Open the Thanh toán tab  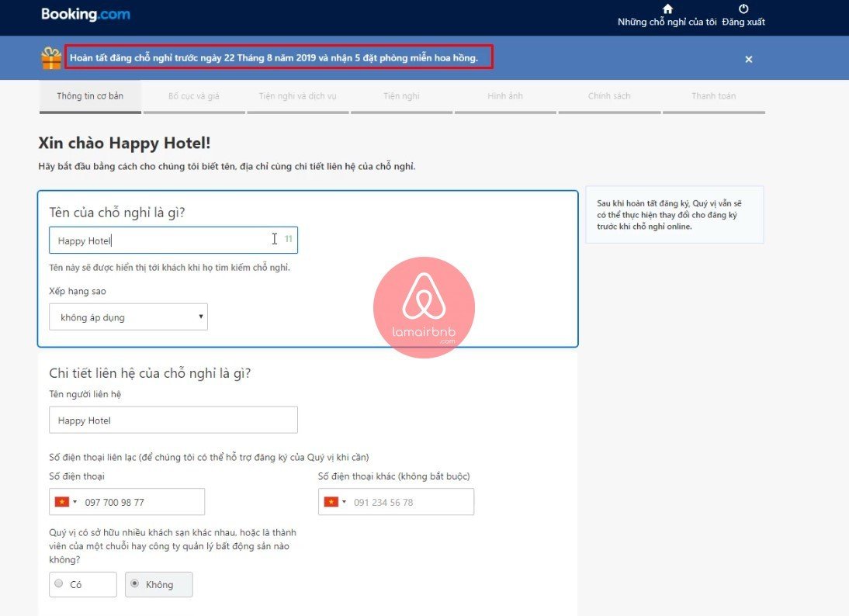[x=714, y=95]
